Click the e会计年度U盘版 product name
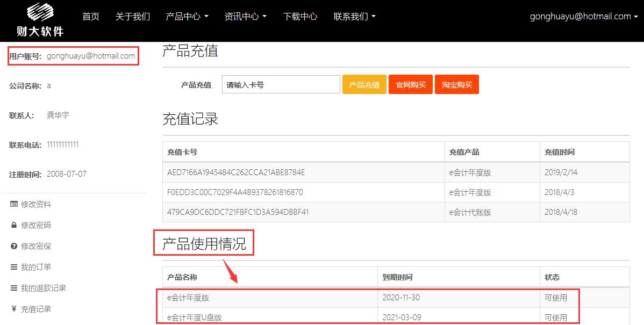This screenshot has width=644, height=325. click(x=195, y=317)
